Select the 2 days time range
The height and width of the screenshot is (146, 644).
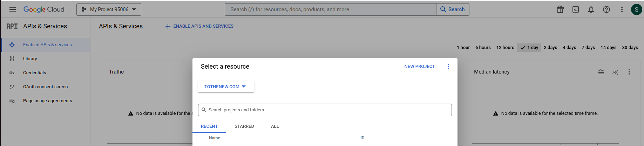point(550,48)
